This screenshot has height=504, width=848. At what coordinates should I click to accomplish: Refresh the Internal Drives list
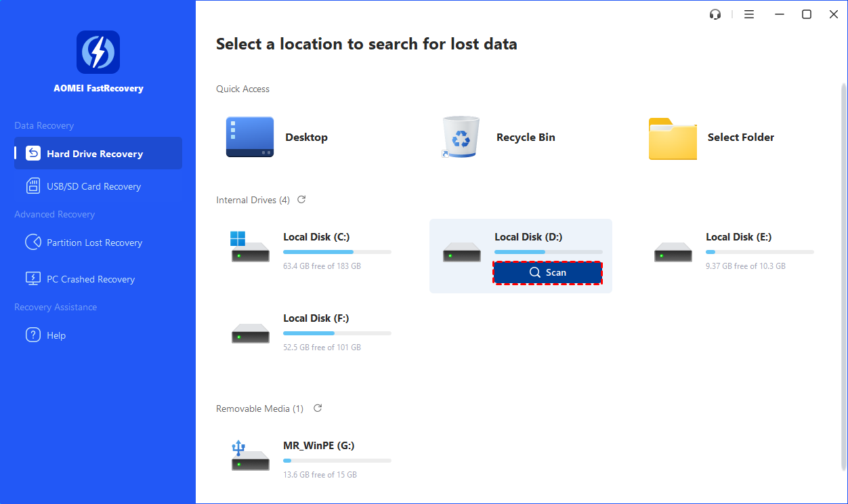click(x=301, y=200)
